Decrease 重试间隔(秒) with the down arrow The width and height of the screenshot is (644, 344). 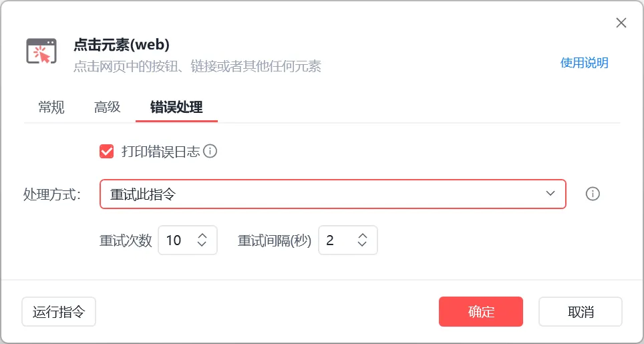click(x=362, y=245)
